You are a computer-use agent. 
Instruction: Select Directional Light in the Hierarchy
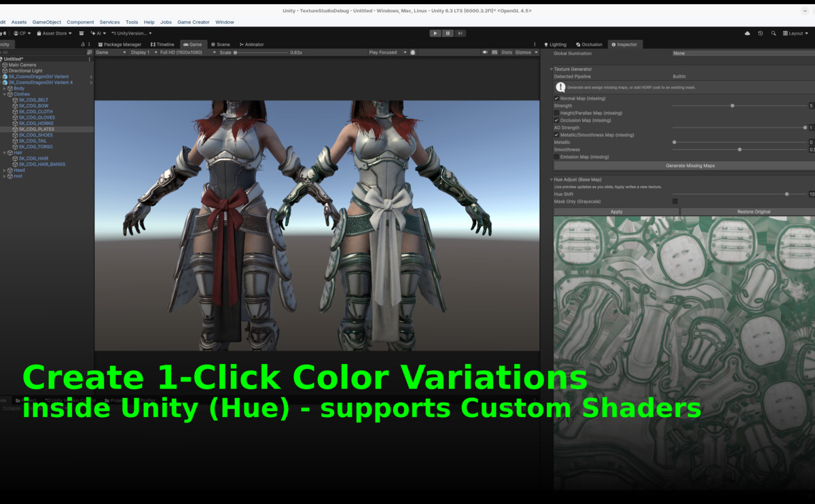pyautogui.click(x=25, y=71)
